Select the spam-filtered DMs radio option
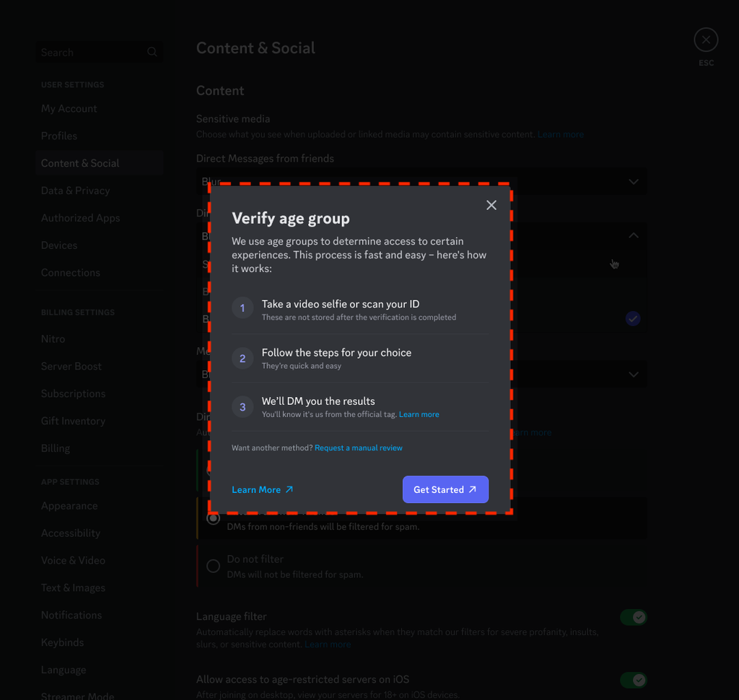The image size is (739, 700). click(213, 518)
